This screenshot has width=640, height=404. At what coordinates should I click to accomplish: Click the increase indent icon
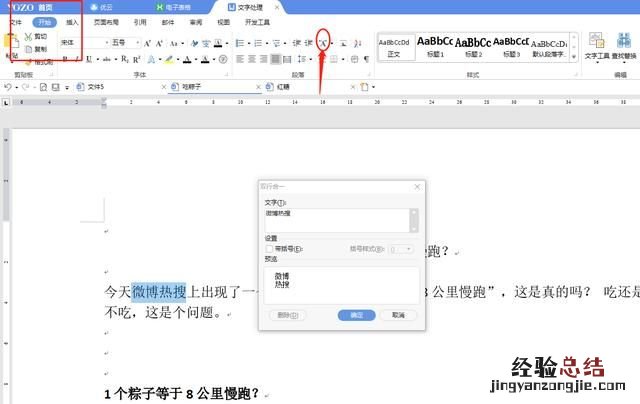coord(309,43)
